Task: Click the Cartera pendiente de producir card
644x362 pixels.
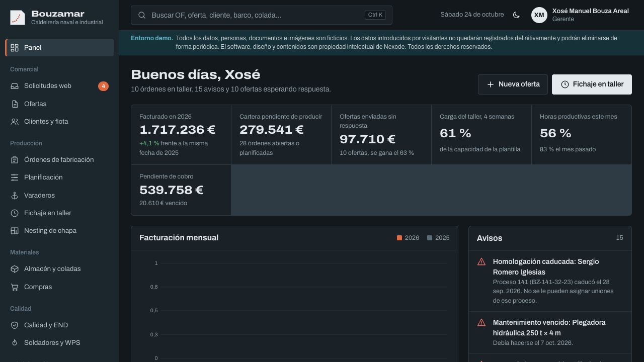Action: pos(281,135)
